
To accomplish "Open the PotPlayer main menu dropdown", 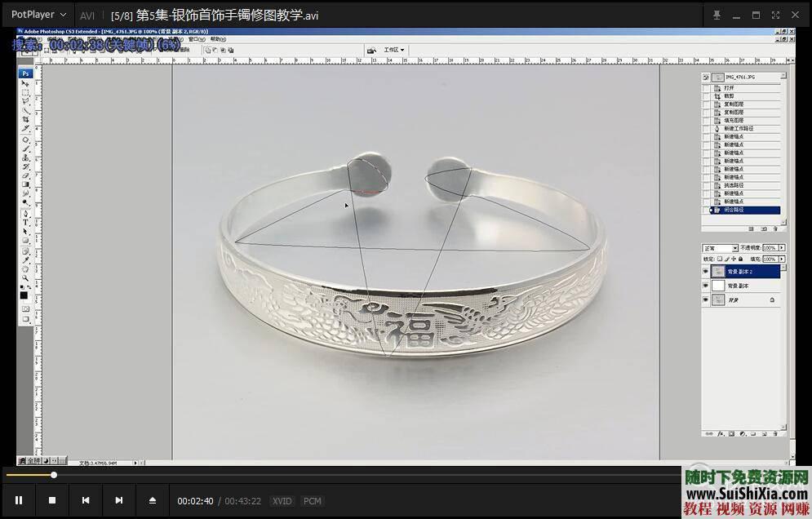I will (x=38, y=15).
